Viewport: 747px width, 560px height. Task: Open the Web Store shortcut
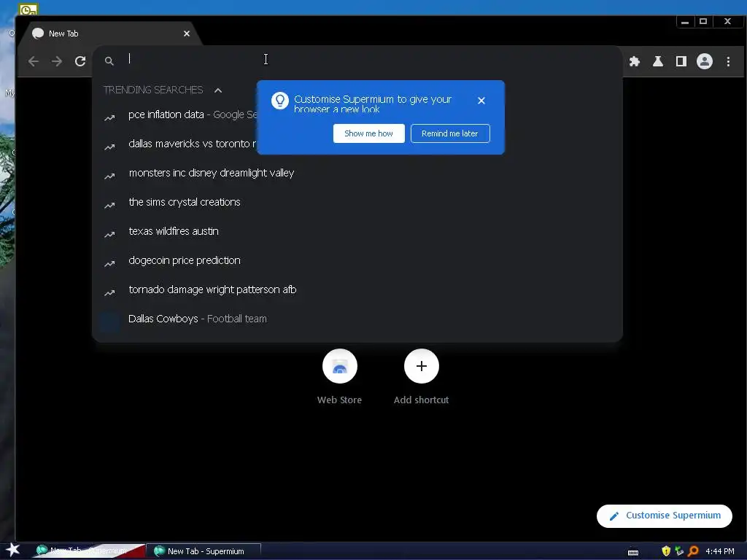click(x=340, y=366)
